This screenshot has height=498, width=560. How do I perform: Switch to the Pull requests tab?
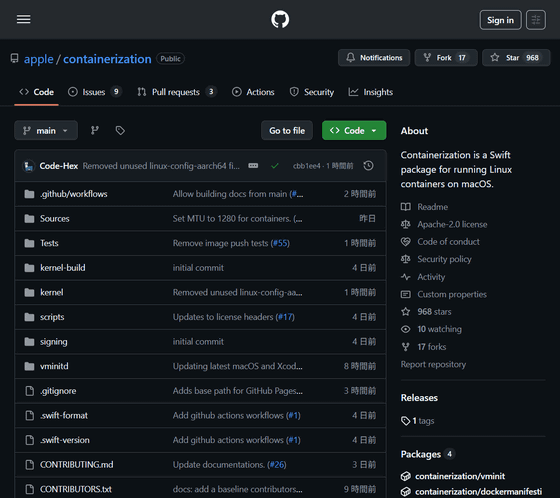click(177, 92)
